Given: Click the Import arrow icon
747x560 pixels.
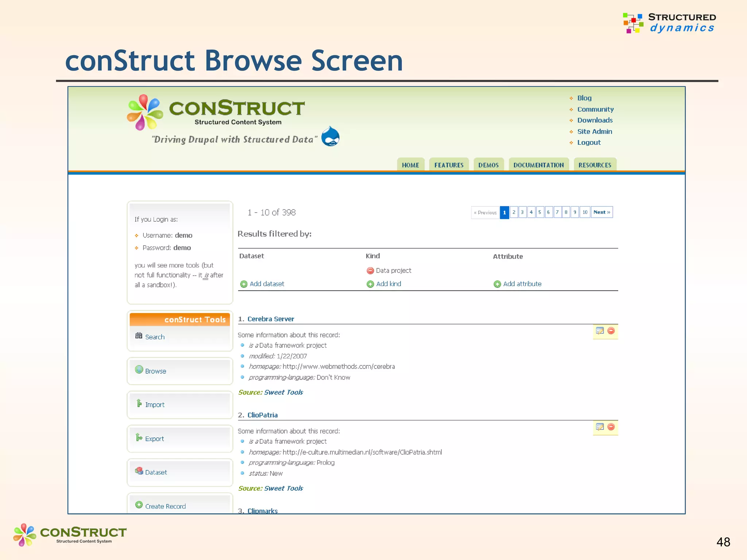Looking at the screenshot, I should tap(139, 403).
